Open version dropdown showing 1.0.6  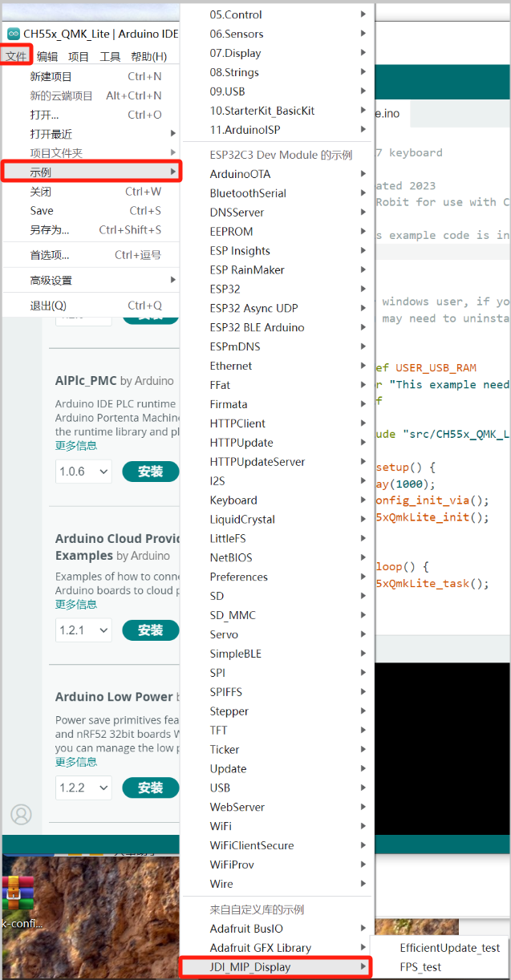[x=83, y=472]
